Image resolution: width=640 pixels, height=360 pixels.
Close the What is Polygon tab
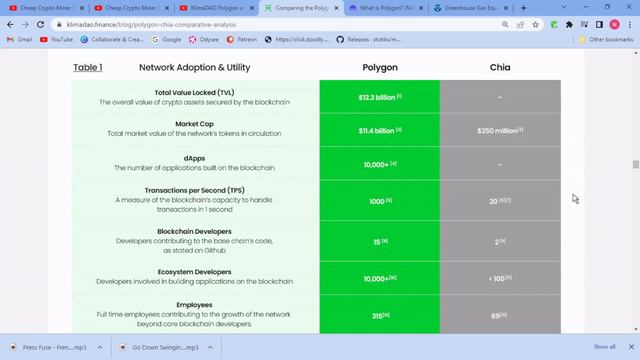pos(421,8)
